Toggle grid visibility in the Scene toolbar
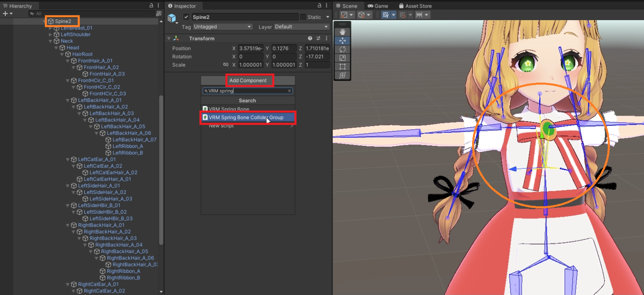The width and height of the screenshot is (644, 295). (x=385, y=15)
